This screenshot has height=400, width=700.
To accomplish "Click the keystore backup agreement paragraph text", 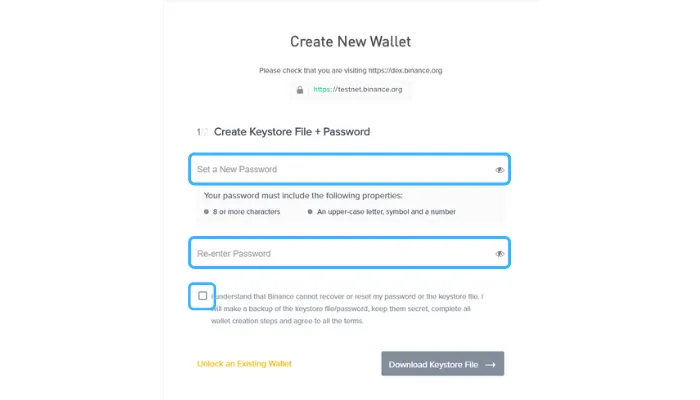I will (x=347, y=308).
